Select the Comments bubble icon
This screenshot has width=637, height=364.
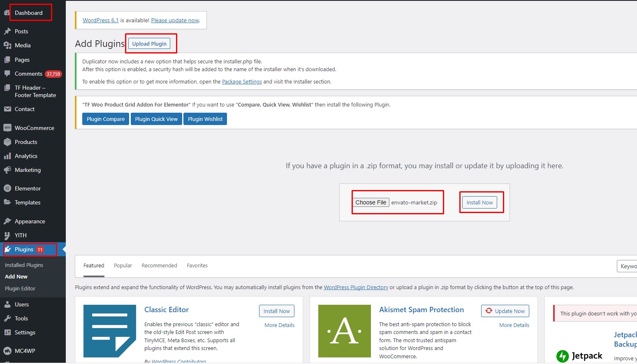click(8, 74)
